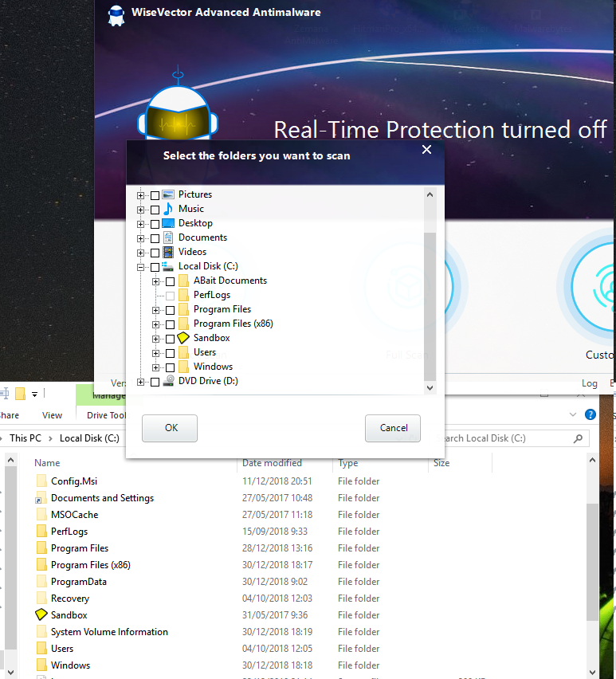Click the ABait Documents folder icon in tree
Image resolution: width=616 pixels, height=679 pixels.
(183, 281)
